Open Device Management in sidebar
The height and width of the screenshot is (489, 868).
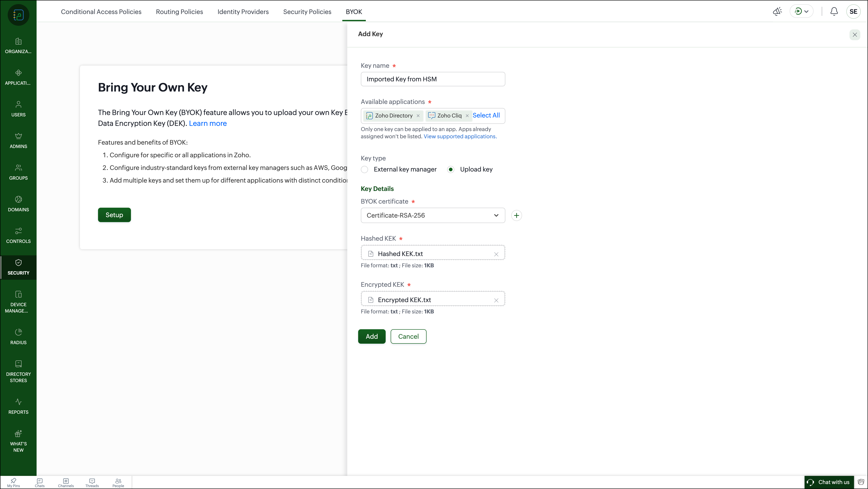(18, 301)
